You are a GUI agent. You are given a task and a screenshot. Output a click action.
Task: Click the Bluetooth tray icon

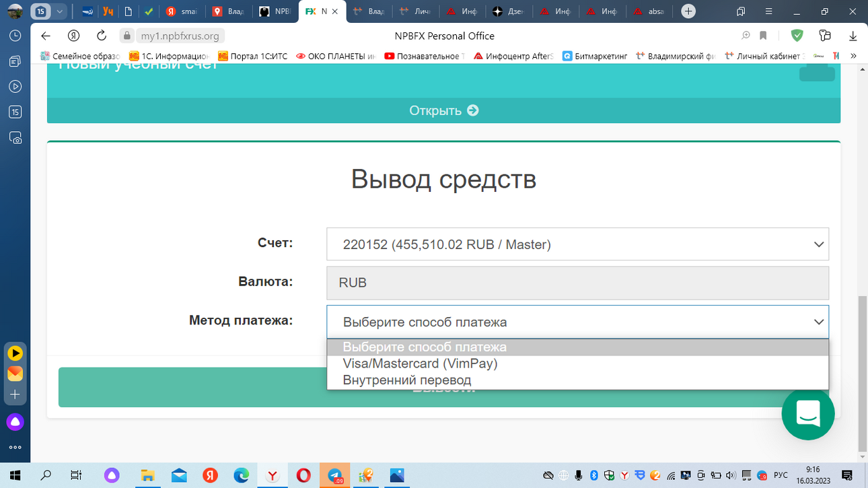(x=593, y=475)
